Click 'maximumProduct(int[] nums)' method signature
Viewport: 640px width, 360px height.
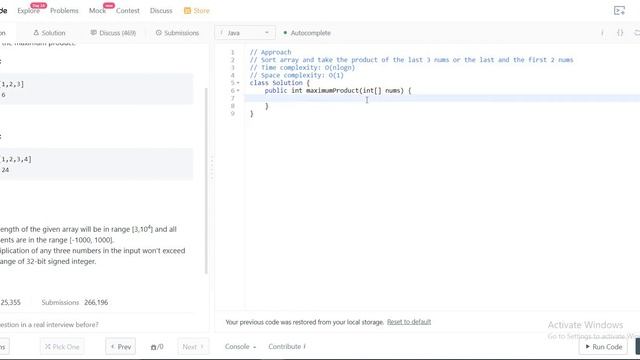tap(355, 91)
